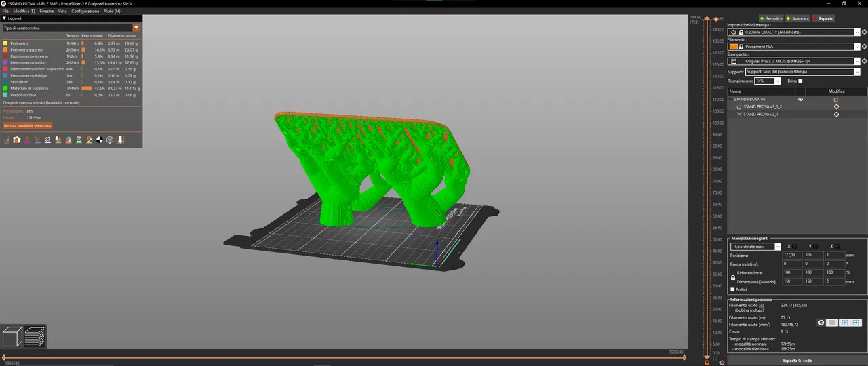Image resolution: width=868 pixels, height=366 pixels.
Task: Switch to 3D editor view cube icon
Action: [13, 337]
